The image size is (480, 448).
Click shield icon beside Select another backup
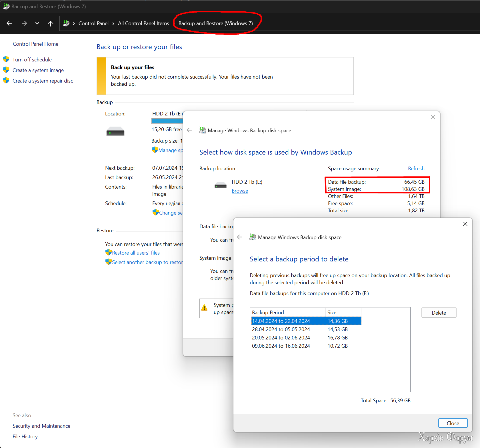pos(108,262)
